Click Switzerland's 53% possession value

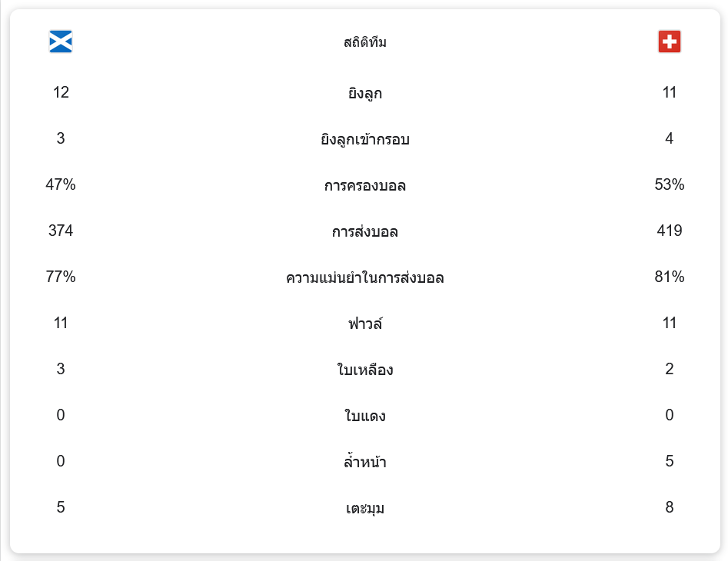point(670,184)
